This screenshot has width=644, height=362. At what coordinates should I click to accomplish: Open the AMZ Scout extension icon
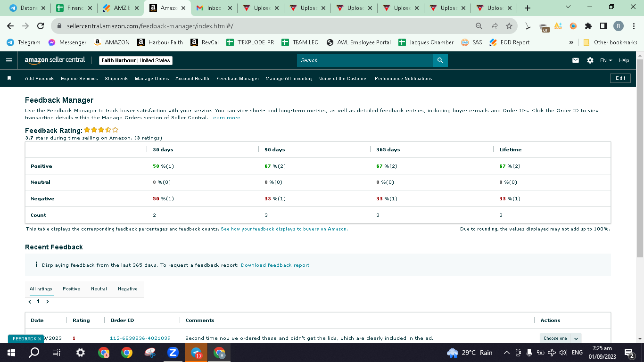pyautogui.click(x=558, y=26)
